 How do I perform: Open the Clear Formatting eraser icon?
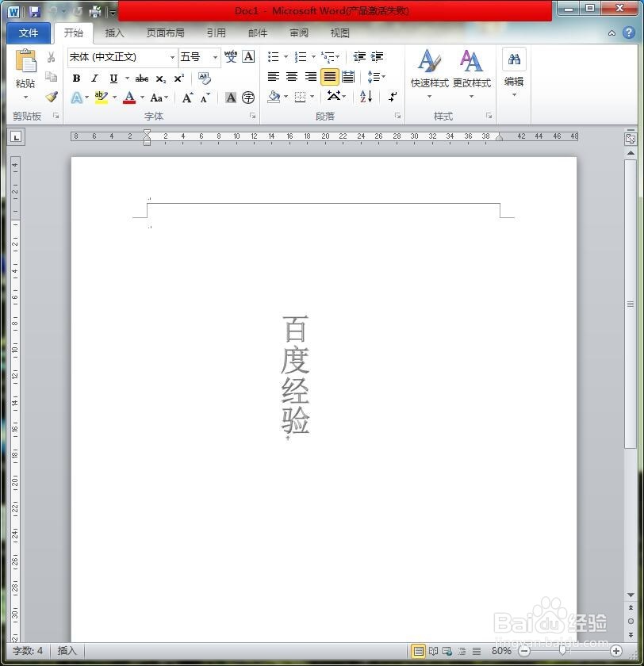click(x=203, y=77)
